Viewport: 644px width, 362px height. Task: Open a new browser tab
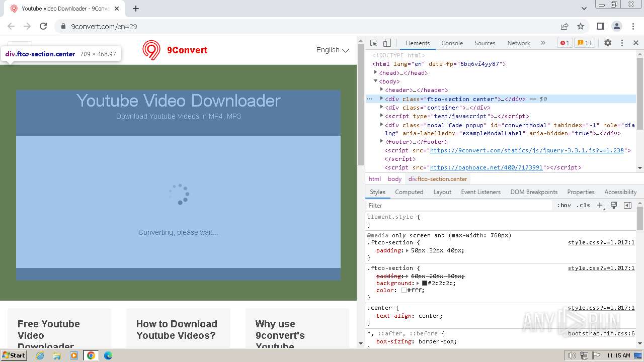[136, 9]
